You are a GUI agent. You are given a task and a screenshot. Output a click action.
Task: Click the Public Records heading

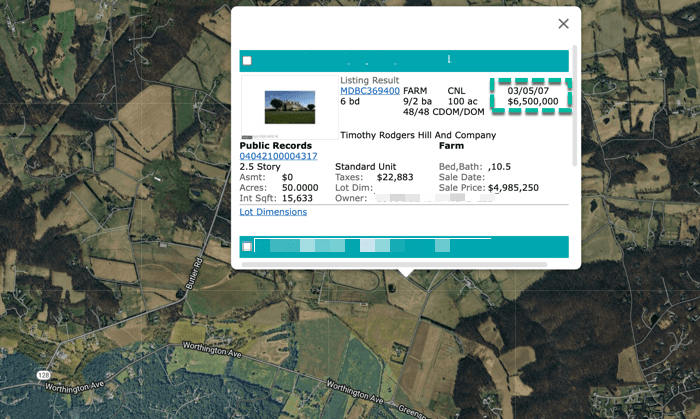[276, 145]
